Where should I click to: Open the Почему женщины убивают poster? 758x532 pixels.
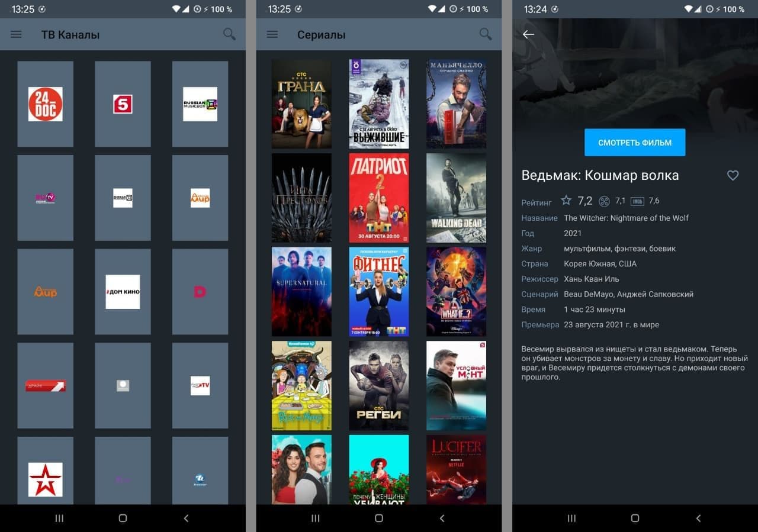pos(379,470)
